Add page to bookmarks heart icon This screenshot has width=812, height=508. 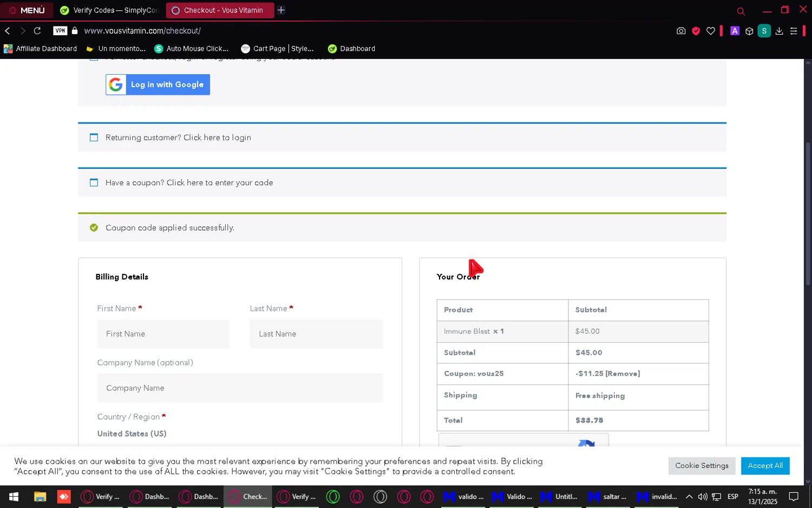pyautogui.click(x=711, y=31)
